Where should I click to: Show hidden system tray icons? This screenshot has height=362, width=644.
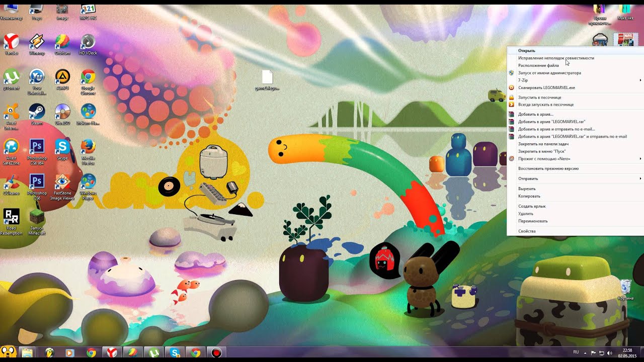point(586,352)
